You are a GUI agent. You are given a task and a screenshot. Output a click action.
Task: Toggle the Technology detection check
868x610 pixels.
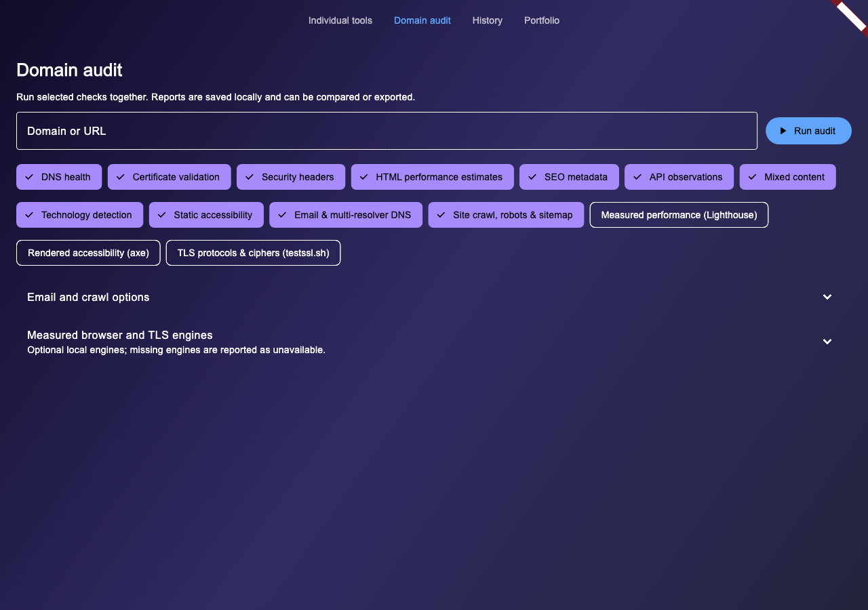pyautogui.click(x=79, y=215)
